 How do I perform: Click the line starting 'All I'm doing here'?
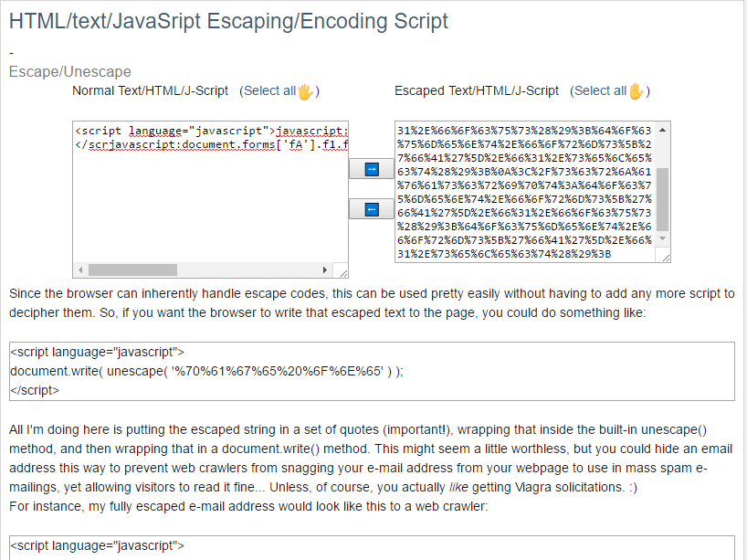click(x=358, y=430)
